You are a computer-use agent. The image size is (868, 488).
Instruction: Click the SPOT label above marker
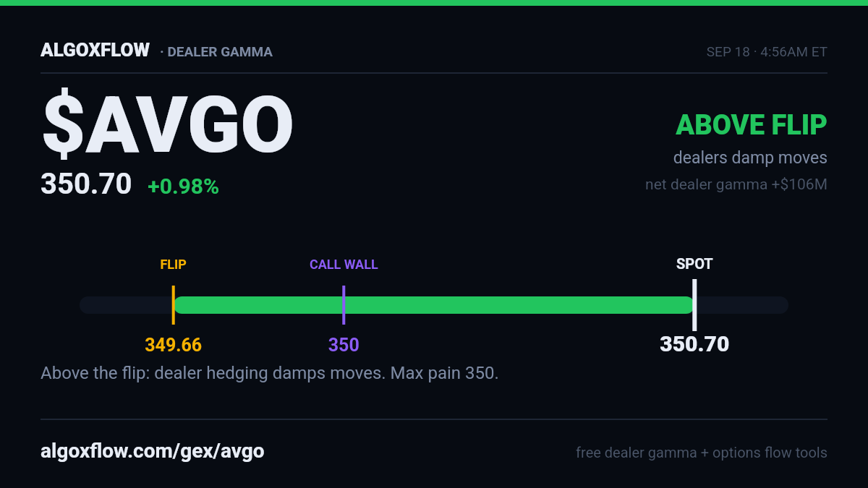[694, 264]
